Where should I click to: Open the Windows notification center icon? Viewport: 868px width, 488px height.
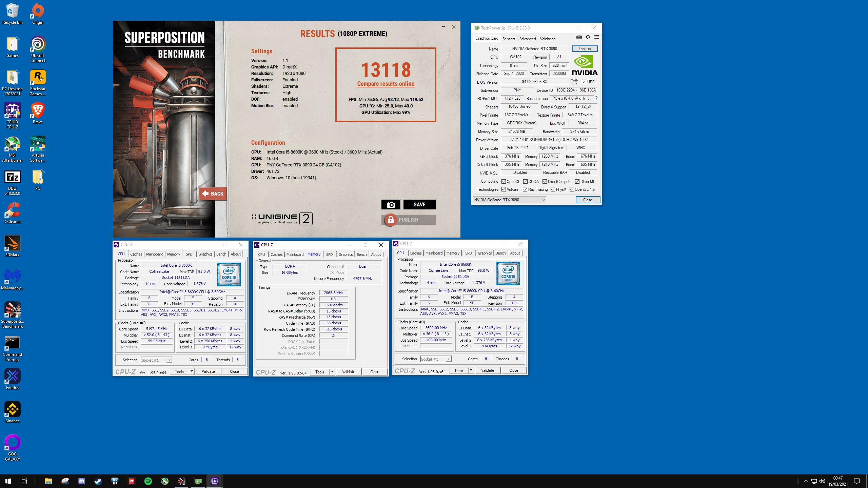(857, 481)
